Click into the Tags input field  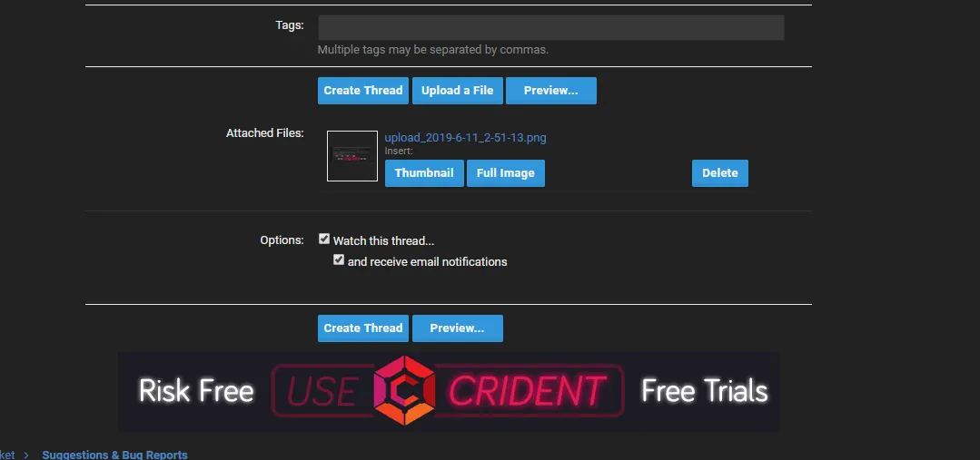tap(550, 27)
